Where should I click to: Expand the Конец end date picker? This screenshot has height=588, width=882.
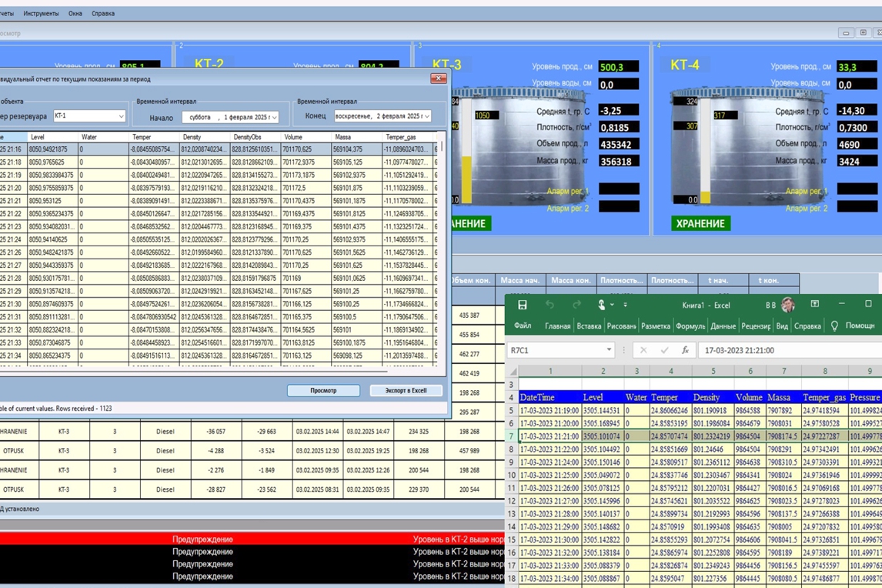[427, 117]
